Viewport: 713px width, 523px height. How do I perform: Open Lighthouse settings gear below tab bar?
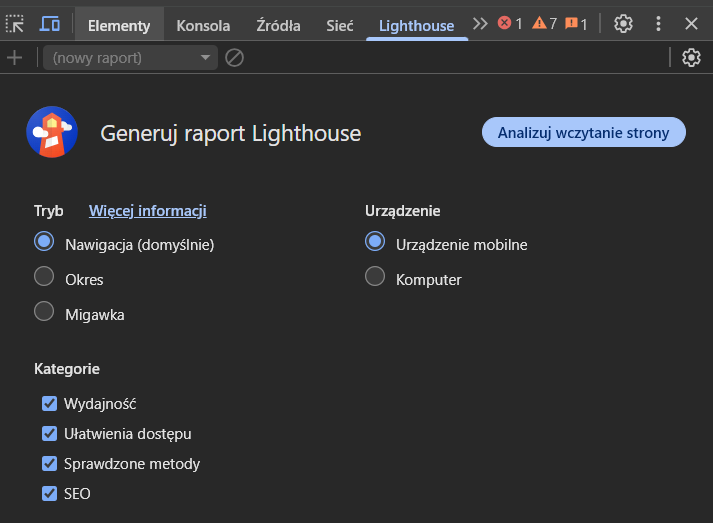point(691,58)
